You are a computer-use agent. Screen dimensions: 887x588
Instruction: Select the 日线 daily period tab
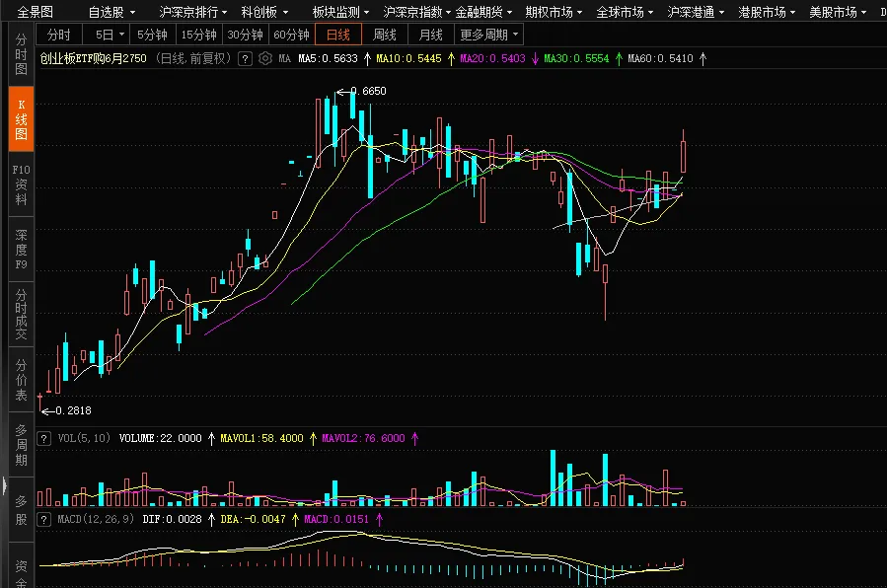pos(338,36)
